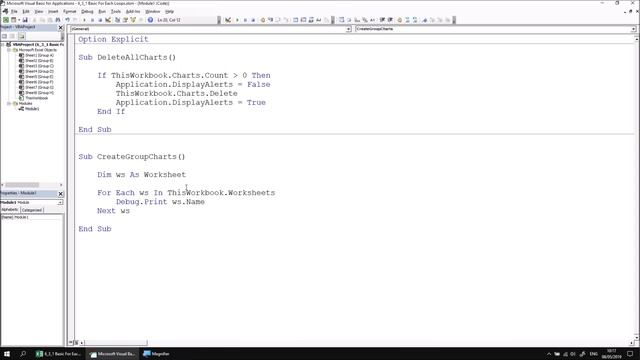Toggle a breakpoint with the hand icon
640x360 pixels.
(262, 20)
